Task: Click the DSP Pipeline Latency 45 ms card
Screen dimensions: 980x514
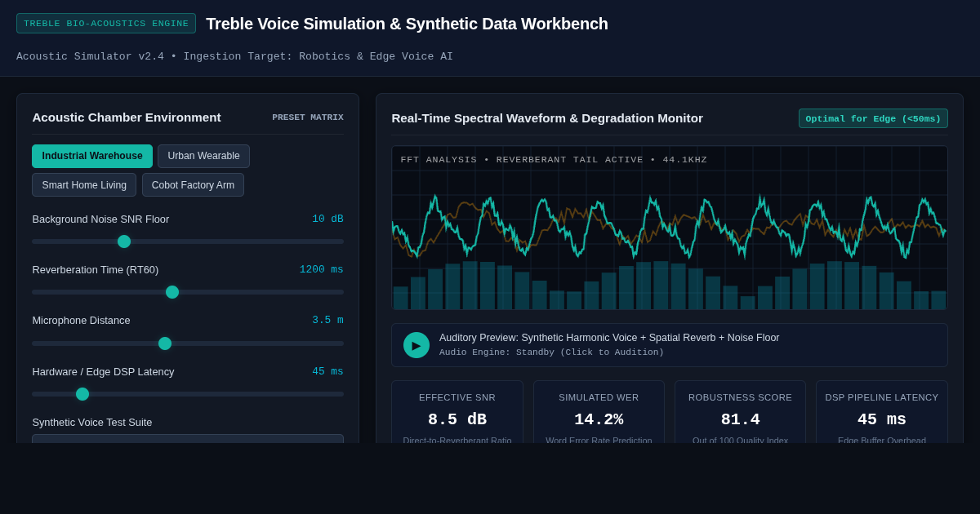Action: [x=882, y=412]
